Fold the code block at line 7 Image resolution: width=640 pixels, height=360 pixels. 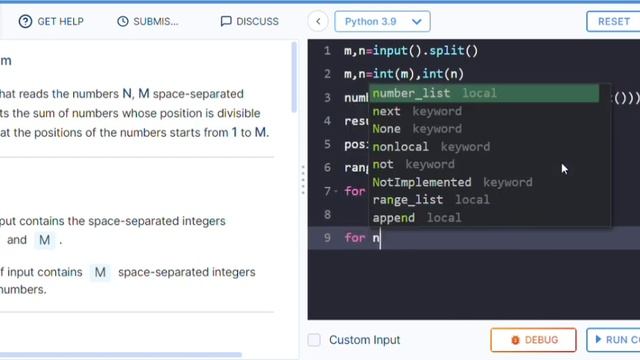(336, 191)
